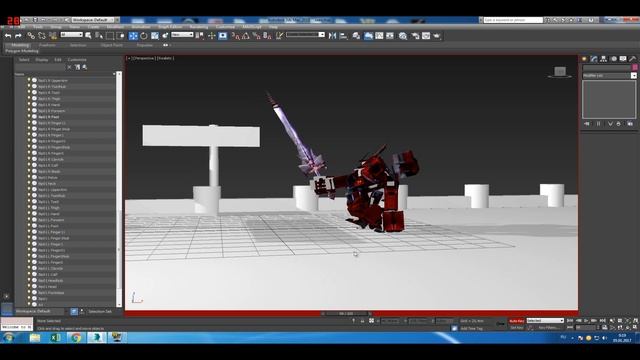Image resolution: width=640 pixels, height=360 pixels.
Task: Open the Render Setup icon
Action: [416, 36]
